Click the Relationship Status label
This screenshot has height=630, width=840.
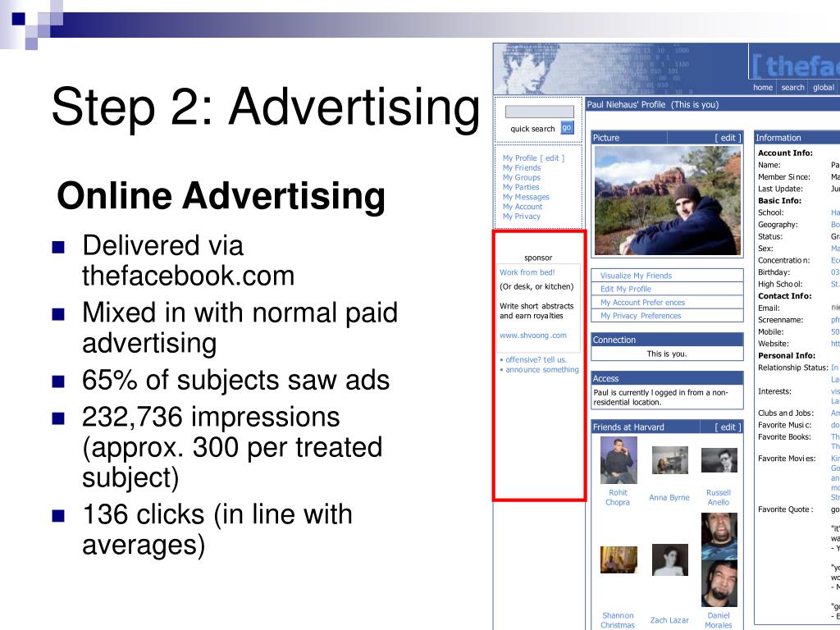click(x=793, y=367)
